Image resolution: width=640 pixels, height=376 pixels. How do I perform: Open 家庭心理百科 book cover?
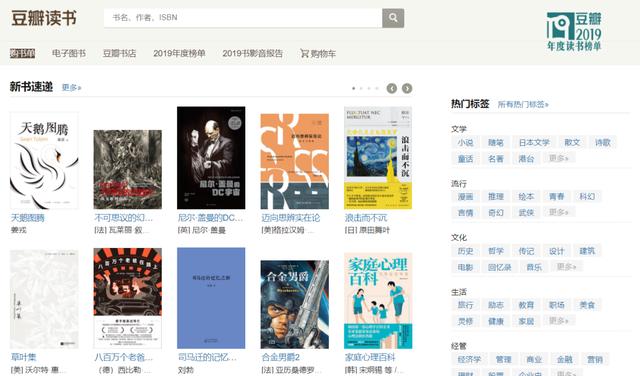pyautogui.click(x=378, y=301)
